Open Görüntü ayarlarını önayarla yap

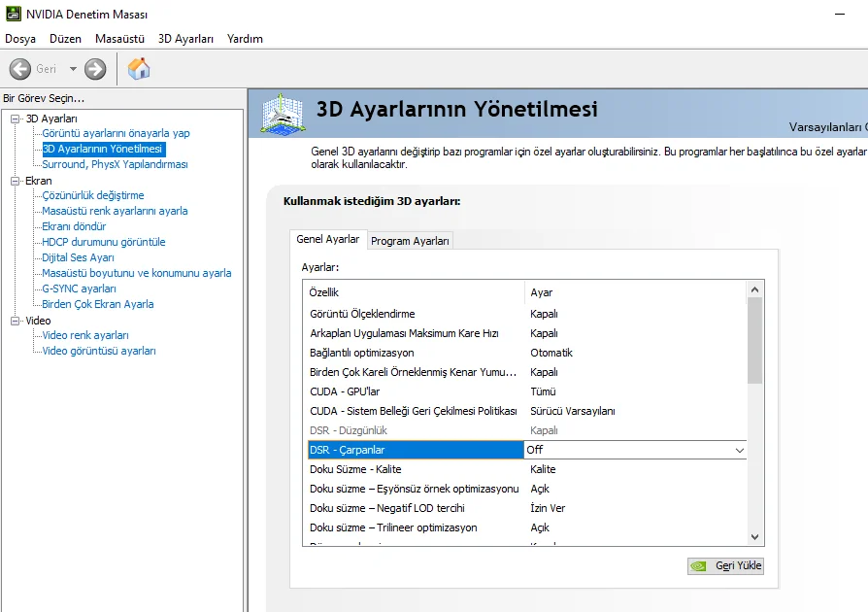coord(116,133)
